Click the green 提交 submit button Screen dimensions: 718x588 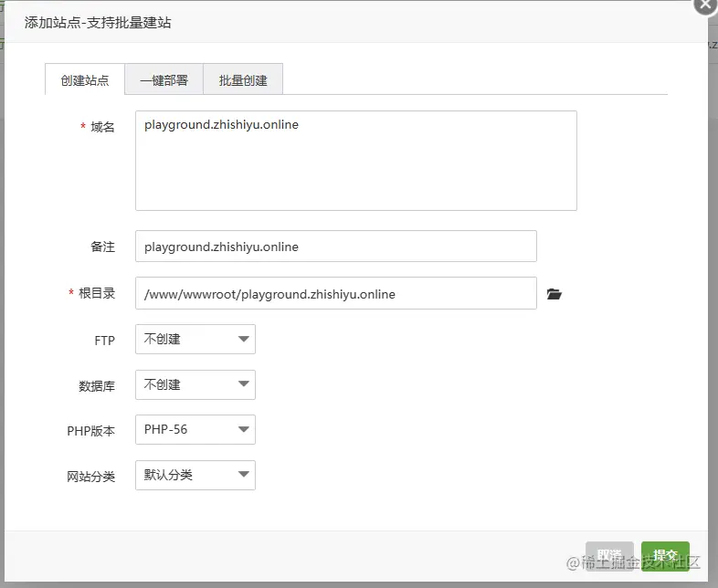[665, 555]
